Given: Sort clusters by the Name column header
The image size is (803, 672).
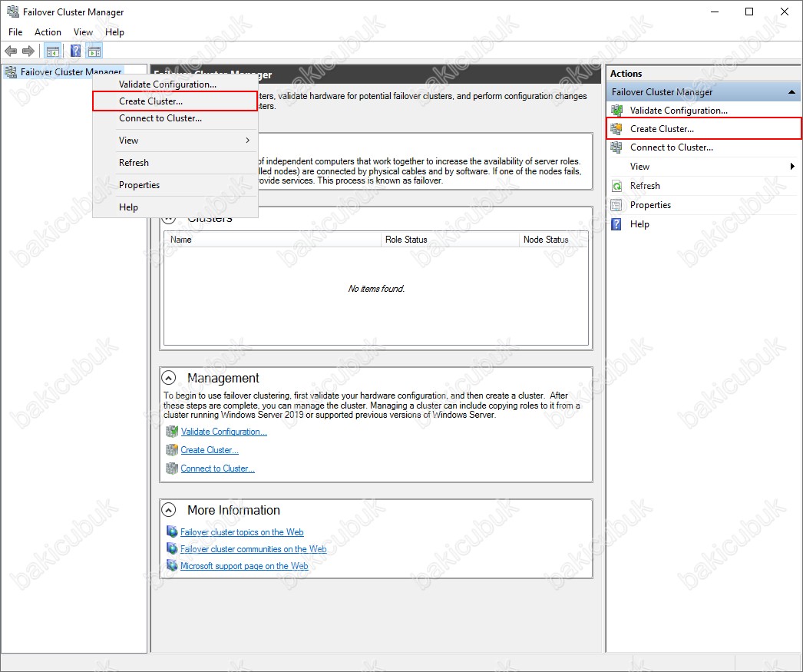Looking at the screenshot, I should tap(273, 239).
